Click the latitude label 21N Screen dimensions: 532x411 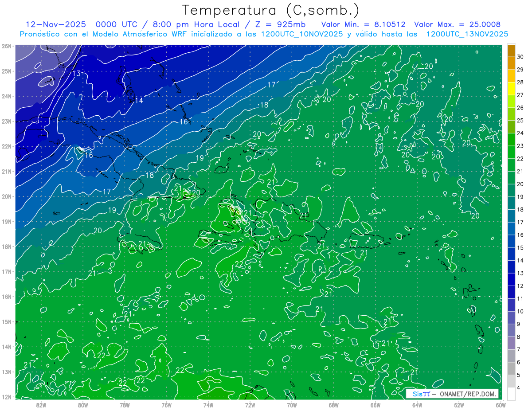click(6, 172)
